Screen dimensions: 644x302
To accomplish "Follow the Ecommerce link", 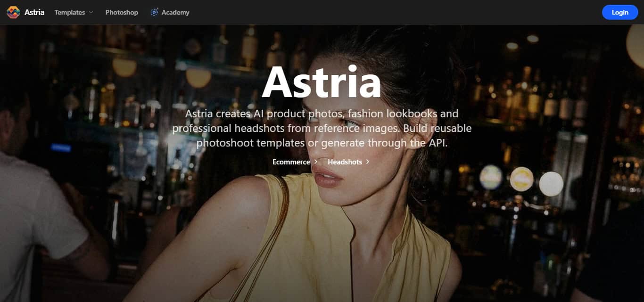I will click(x=295, y=162).
